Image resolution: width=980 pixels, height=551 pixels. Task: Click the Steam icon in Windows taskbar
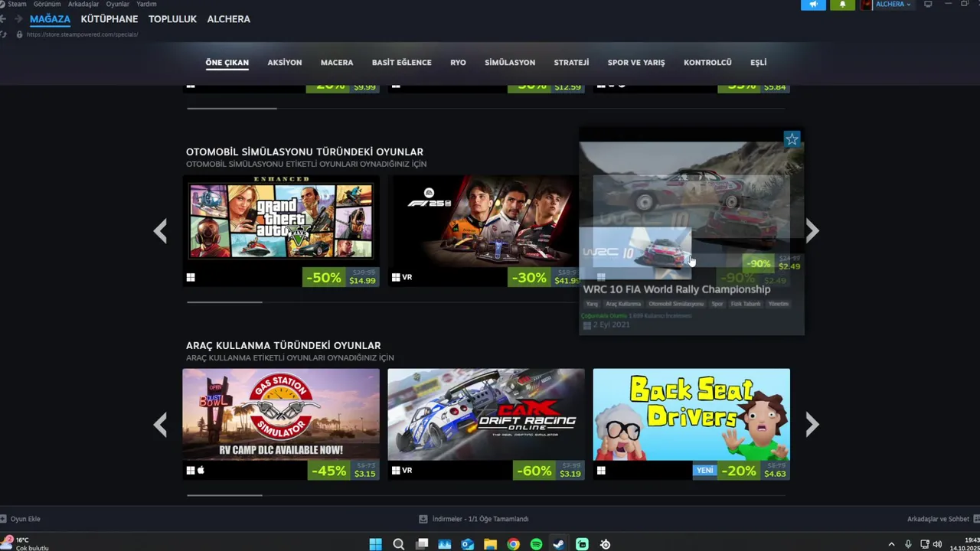(559, 544)
